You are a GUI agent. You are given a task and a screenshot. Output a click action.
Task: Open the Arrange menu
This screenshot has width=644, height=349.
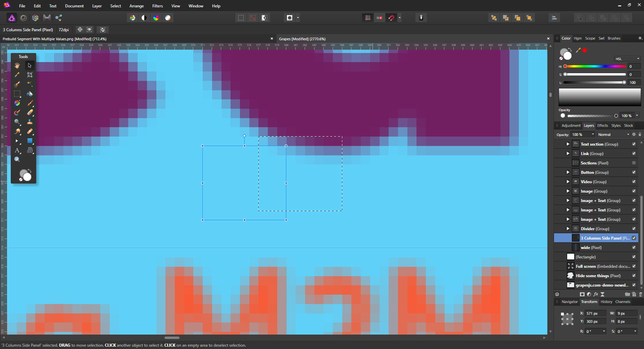pos(137,6)
